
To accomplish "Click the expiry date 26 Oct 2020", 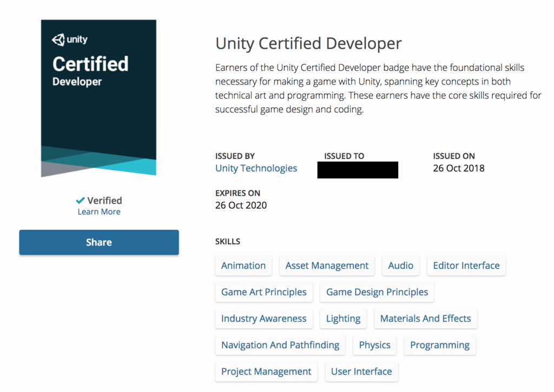I will coord(241,205).
